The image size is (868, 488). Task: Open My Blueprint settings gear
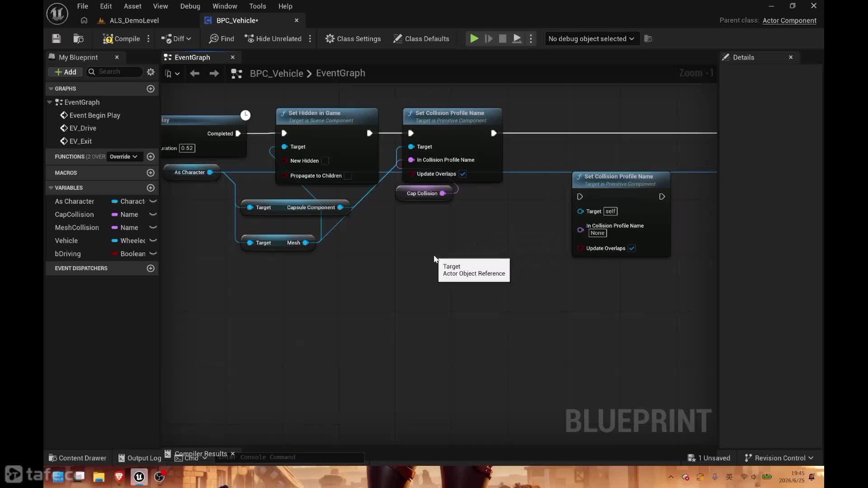[x=151, y=72]
